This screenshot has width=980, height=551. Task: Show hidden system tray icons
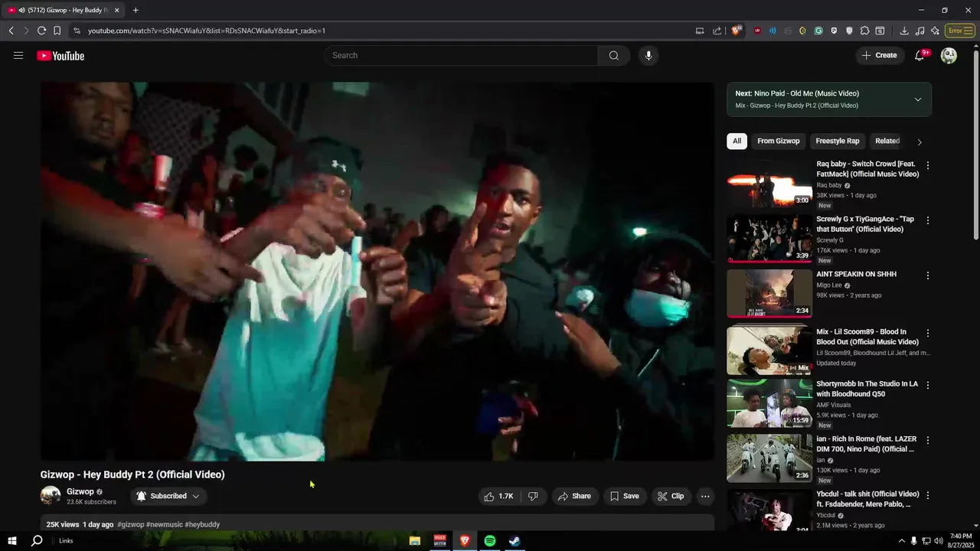click(901, 541)
